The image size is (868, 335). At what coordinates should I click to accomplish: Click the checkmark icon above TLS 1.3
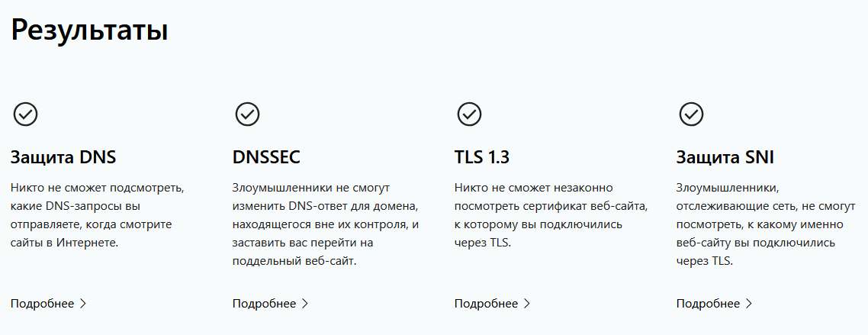(x=469, y=114)
